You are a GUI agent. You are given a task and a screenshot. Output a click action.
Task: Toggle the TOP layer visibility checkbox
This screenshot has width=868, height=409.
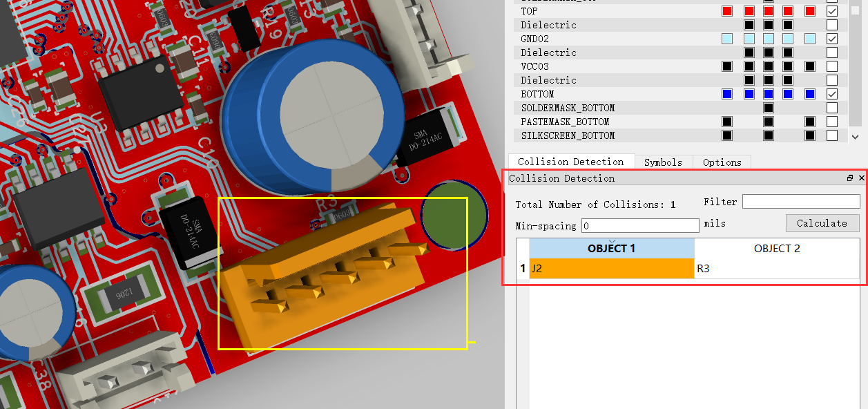832,11
